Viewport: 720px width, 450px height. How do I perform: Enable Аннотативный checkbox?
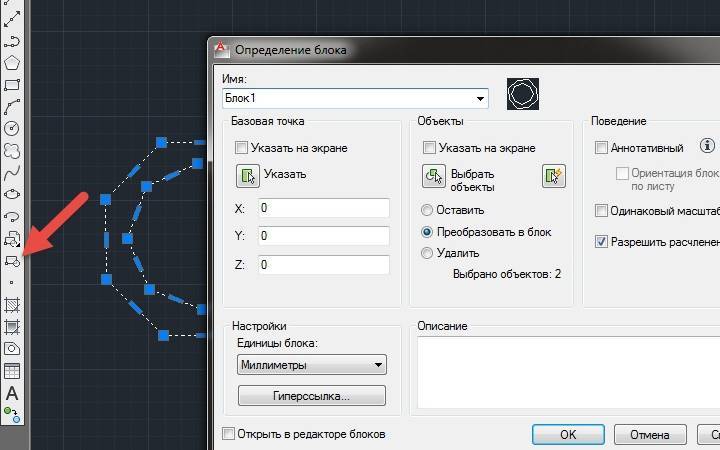[601, 148]
